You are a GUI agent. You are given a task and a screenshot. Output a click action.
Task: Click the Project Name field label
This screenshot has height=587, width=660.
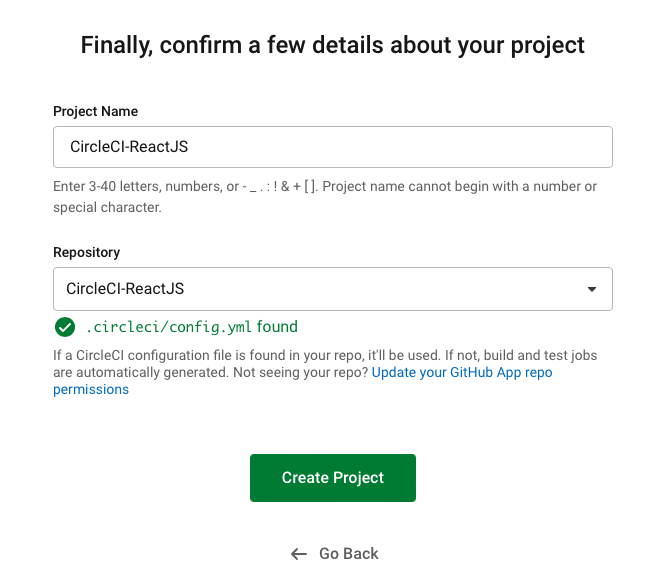pyautogui.click(x=96, y=111)
